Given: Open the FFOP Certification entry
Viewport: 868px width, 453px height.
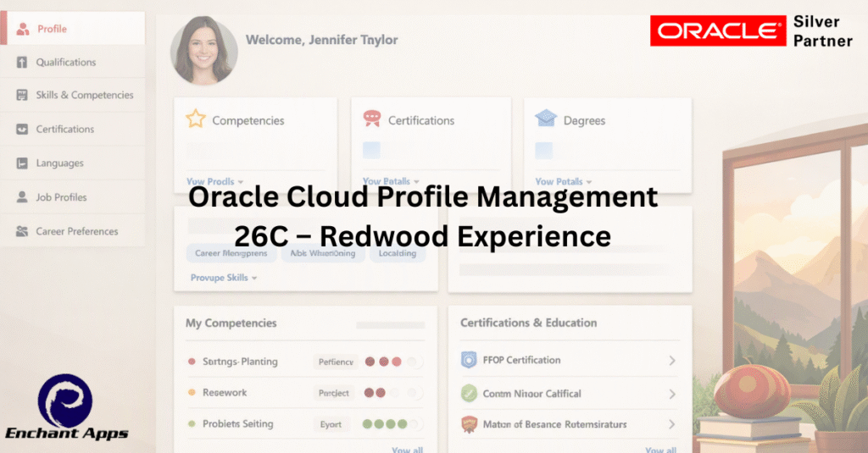Looking at the screenshot, I should (x=569, y=360).
